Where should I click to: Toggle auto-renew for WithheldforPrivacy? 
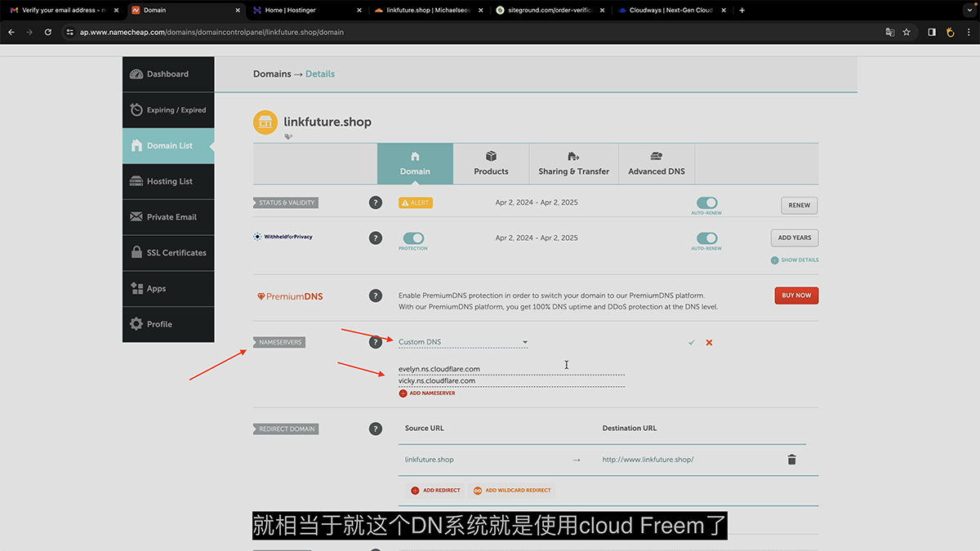coord(706,238)
